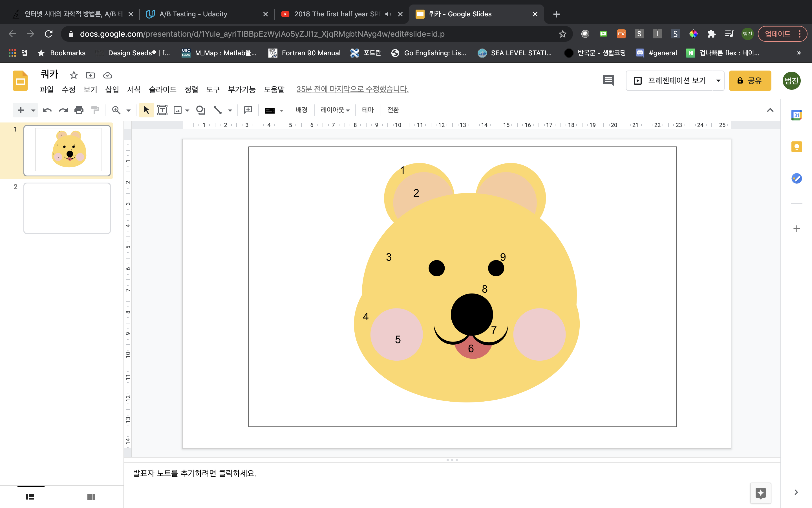
Task: Click the add-ons plus in side panel
Action: 796,229
